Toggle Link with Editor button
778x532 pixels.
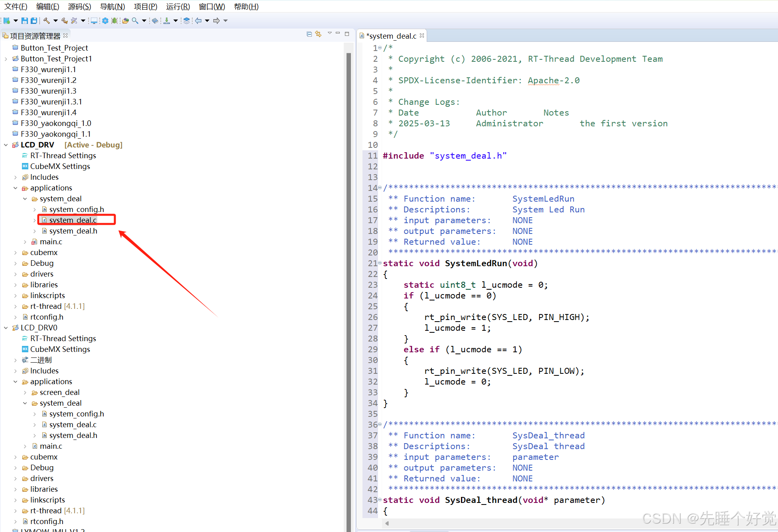click(x=318, y=34)
